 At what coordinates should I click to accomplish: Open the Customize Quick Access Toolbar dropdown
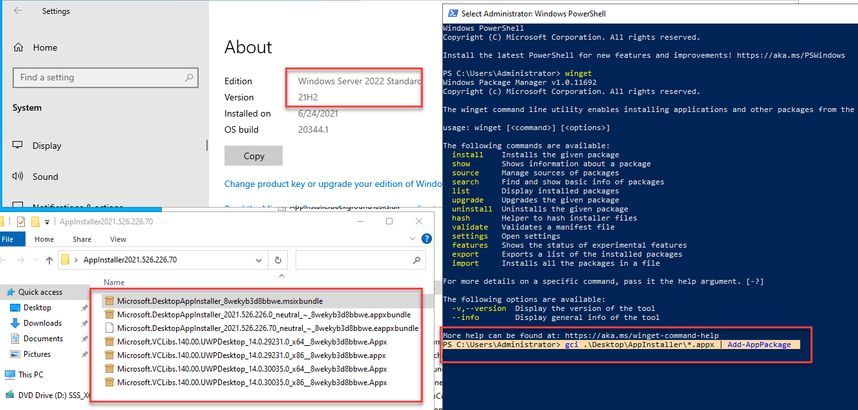[47, 222]
